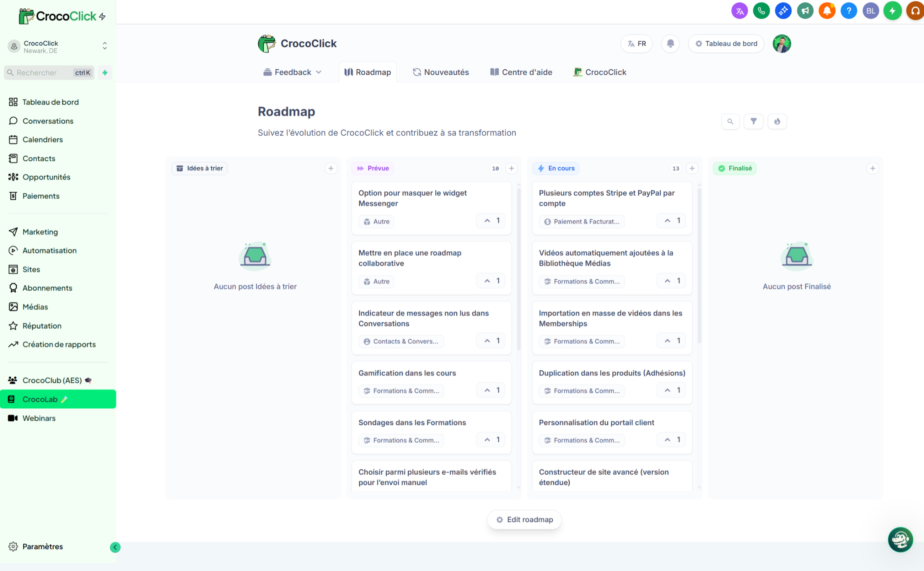Open CrocoClub (AES) in the sidebar

pos(52,380)
